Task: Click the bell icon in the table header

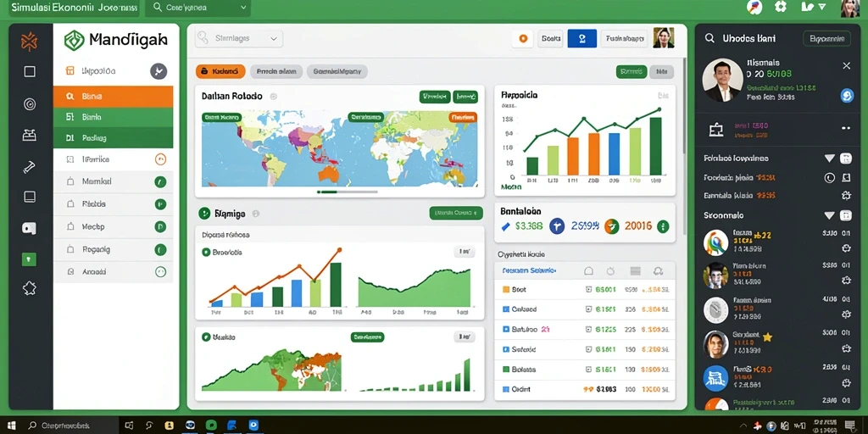Action: (588, 270)
